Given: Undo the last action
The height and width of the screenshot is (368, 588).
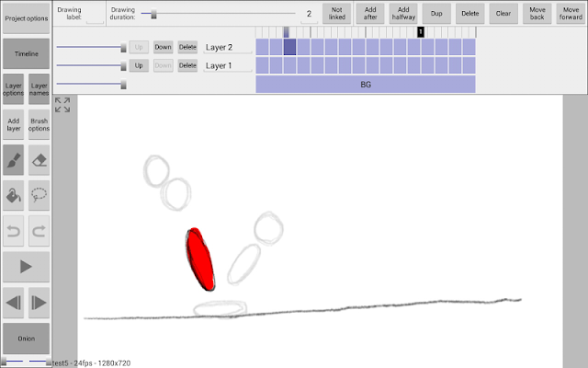Looking at the screenshot, I should [x=14, y=231].
